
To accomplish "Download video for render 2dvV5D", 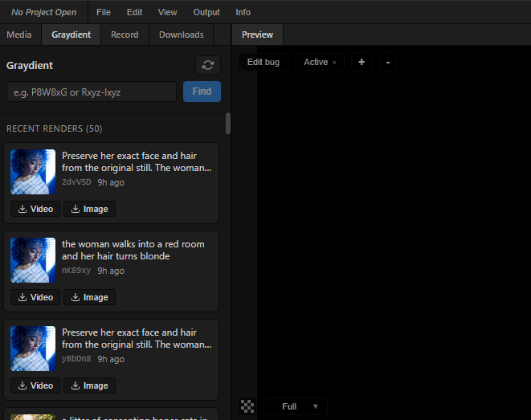I will click(35, 209).
